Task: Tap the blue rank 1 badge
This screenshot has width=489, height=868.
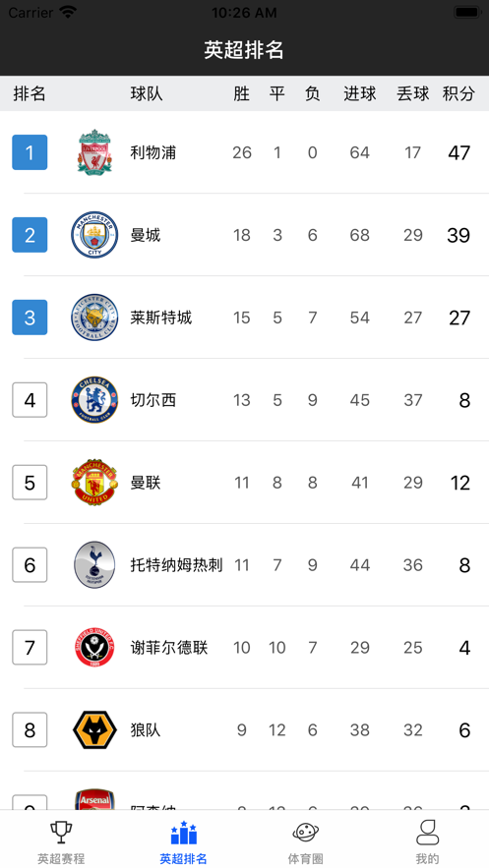Action: pos(30,152)
